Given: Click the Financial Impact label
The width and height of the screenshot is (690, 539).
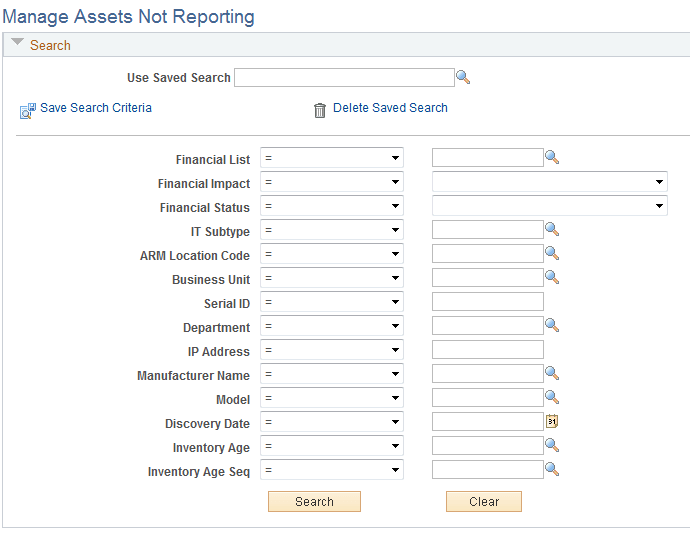Looking at the screenshot, I should pyautogui.click(x=204, y=183).
